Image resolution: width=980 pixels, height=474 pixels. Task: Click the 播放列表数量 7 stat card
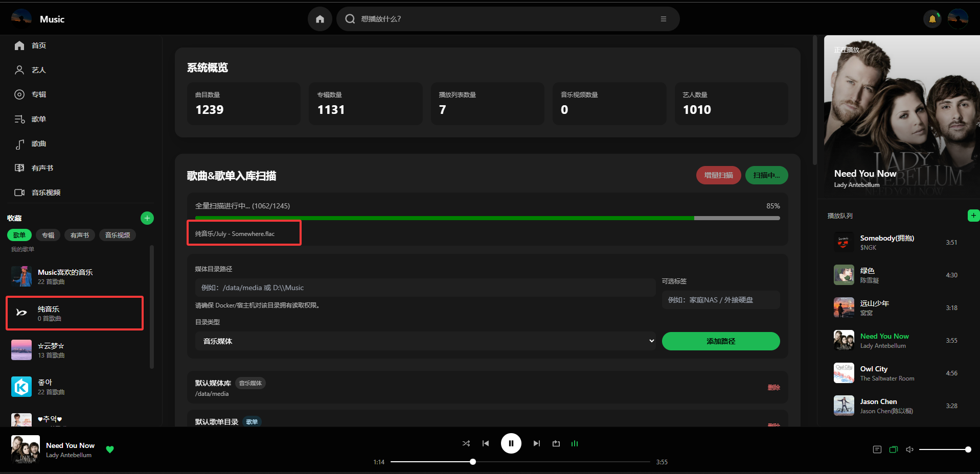coord(488,104)
